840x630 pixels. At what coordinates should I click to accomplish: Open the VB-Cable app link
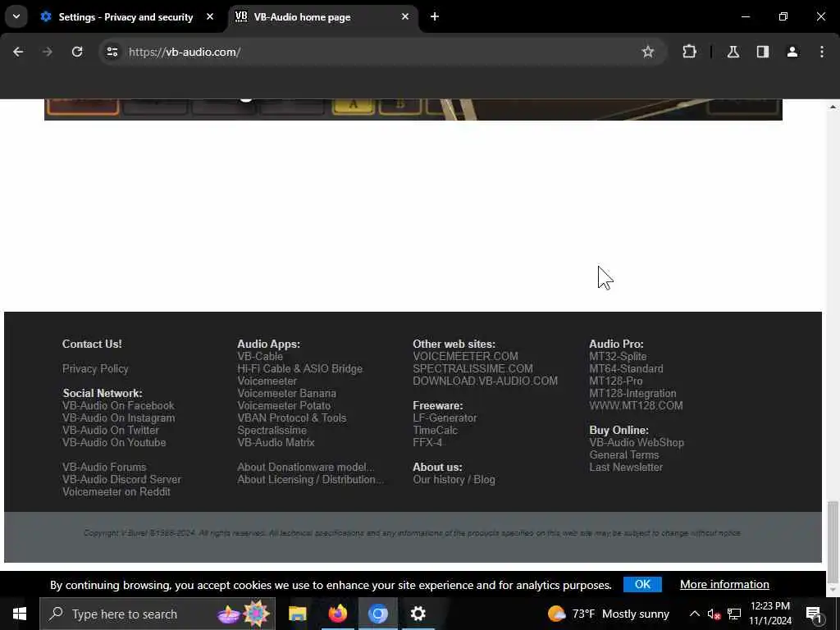click(260, 356)
